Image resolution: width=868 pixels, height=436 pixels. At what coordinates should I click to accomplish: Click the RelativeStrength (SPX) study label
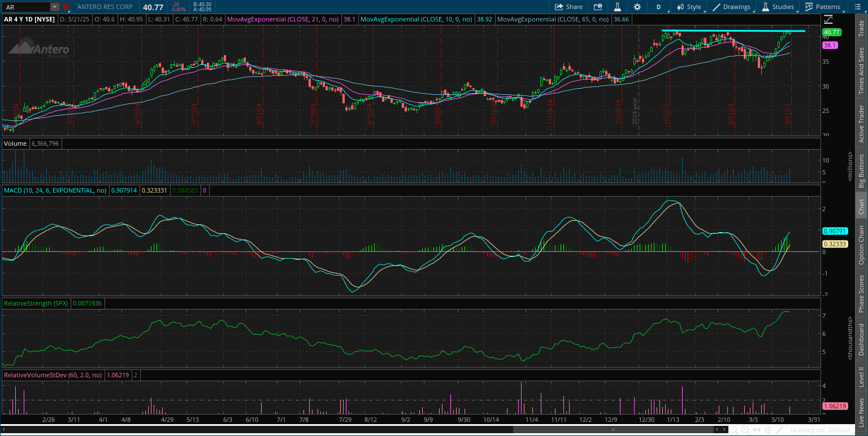click(36, 303)
